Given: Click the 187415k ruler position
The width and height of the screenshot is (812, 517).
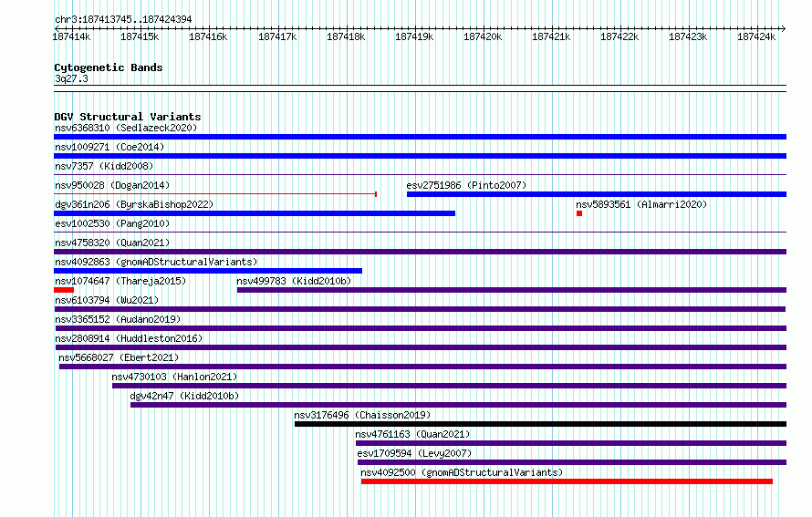Looking at the screenshot, I should (140, 36).
